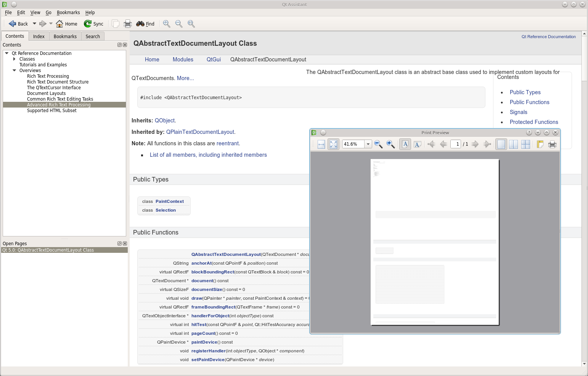Toggle overview of all pages in Preview

pyautogui.click(x=525, y=144)
